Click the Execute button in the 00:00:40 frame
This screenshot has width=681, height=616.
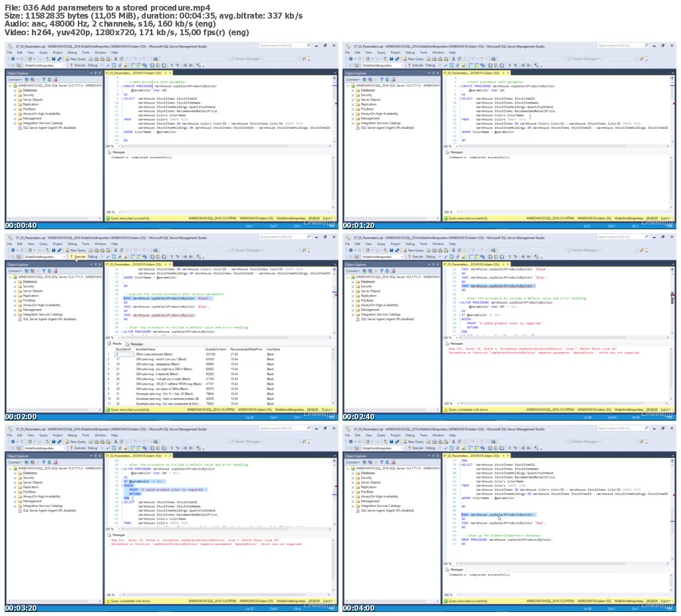[x=78, y=65]
